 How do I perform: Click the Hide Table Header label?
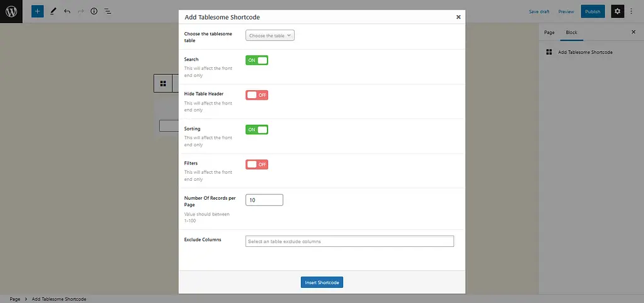204,94
